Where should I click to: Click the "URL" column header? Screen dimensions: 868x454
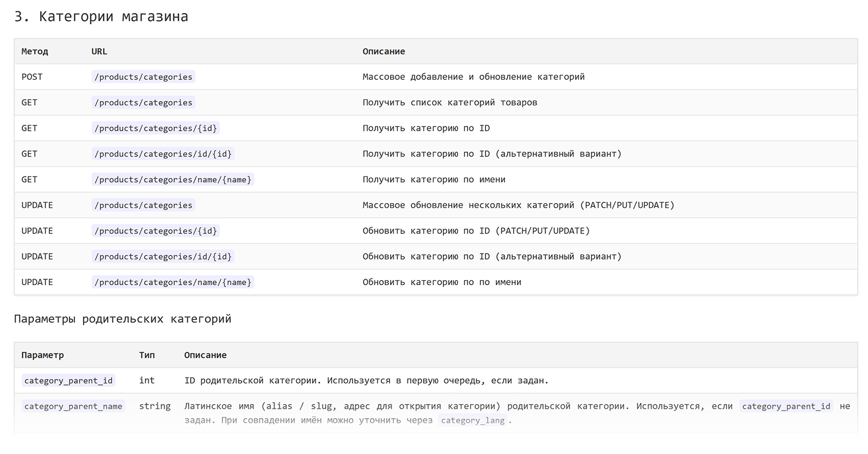coord(99,52)
